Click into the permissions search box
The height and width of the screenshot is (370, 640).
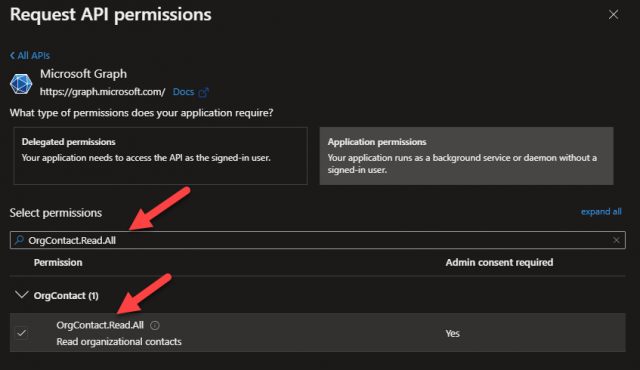(318, 240)
